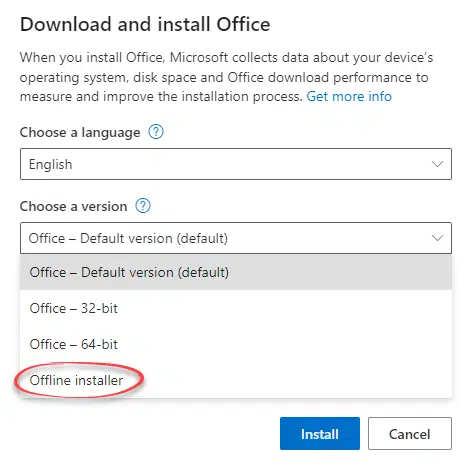This screenshot has height=464, width=471.
Task: Click the Choose a version label
Action: pos(74,206)
